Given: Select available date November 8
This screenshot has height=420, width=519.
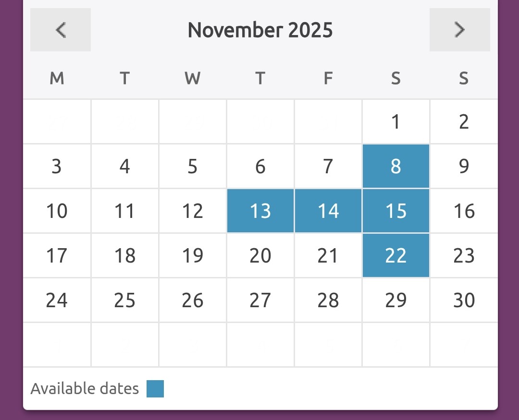Looking at the screenshot, I should point(395,167).
